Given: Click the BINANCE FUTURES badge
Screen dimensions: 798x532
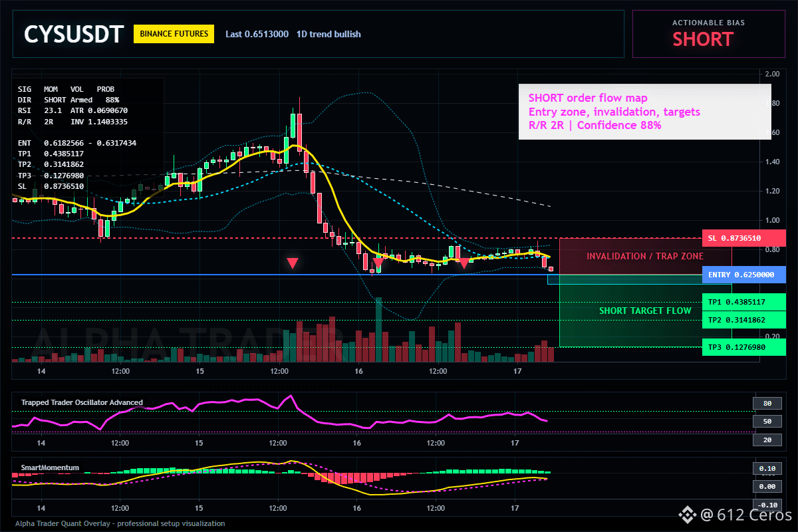Looking at the screenshot, I should (174, 34).
